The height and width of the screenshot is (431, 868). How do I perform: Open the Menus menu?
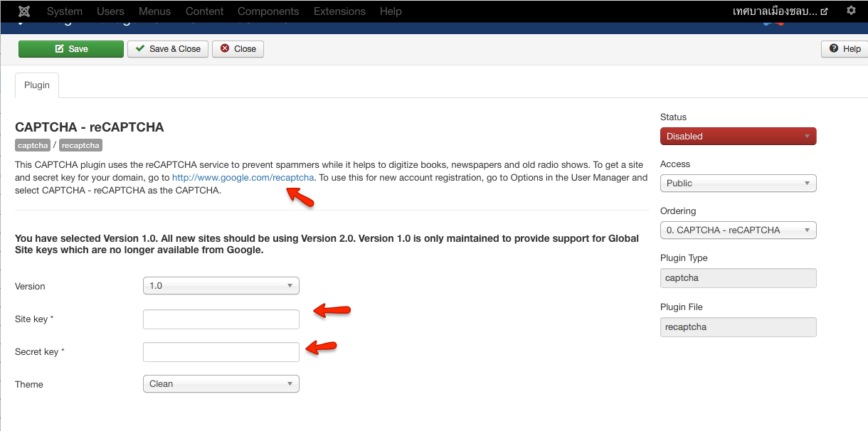[x=155, y=11]
